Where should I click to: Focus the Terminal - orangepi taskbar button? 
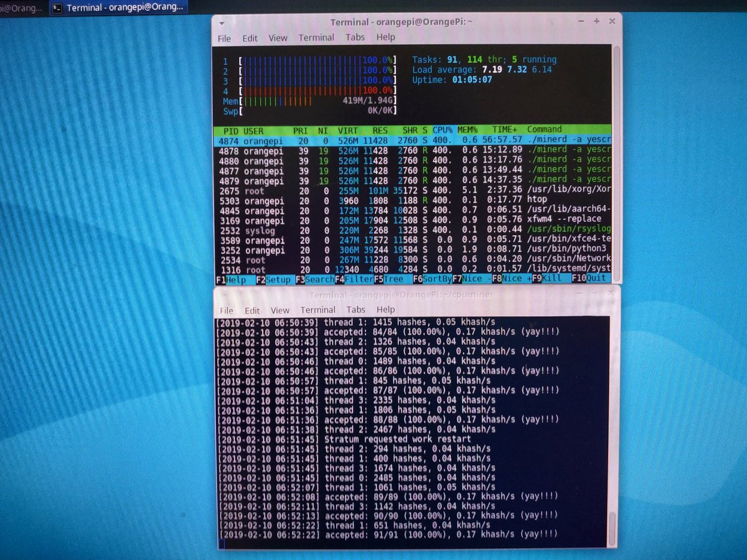117,8
